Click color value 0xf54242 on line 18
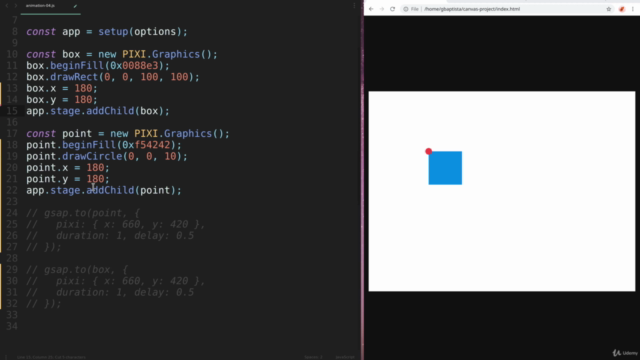The width and height of the screenshot is (640, 360). pyautogui.click(x=146, y=145)
